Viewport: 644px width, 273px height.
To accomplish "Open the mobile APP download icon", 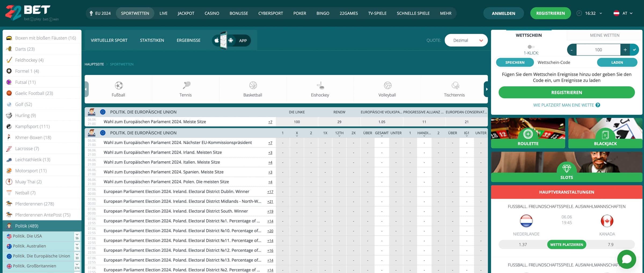I will click(231, 40).
